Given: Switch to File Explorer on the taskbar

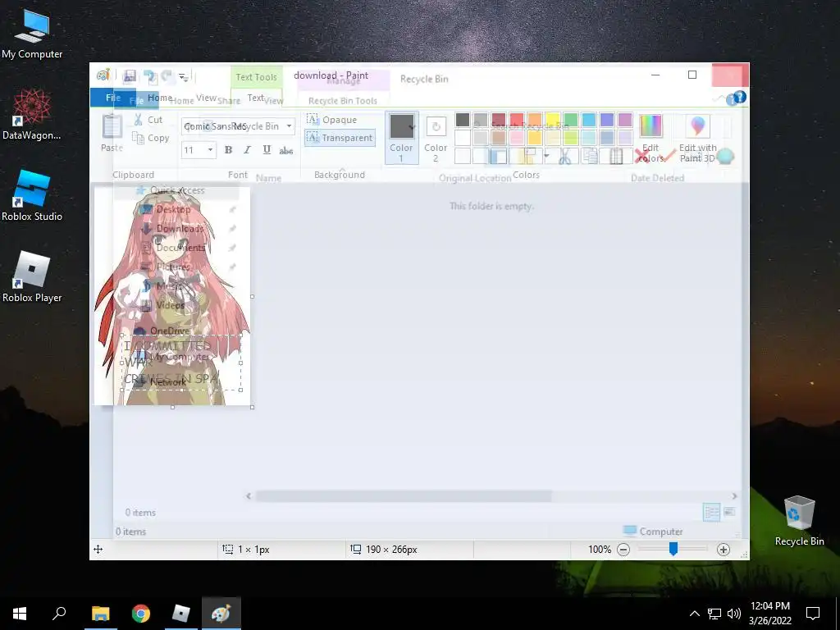Looking at the screenshot, I should [100, 614].
